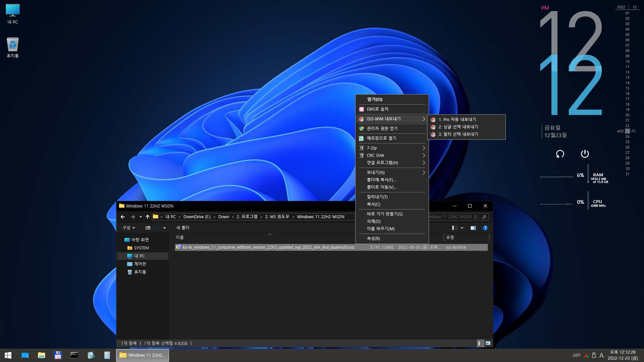Expand the ISO-WIM 내보내기 submenu
The width and height of the screenshot is (644, 362).
pos(392,119)
